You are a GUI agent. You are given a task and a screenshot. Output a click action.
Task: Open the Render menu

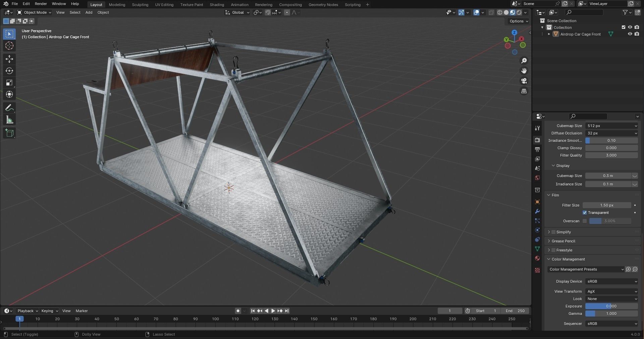pos(41,4)
